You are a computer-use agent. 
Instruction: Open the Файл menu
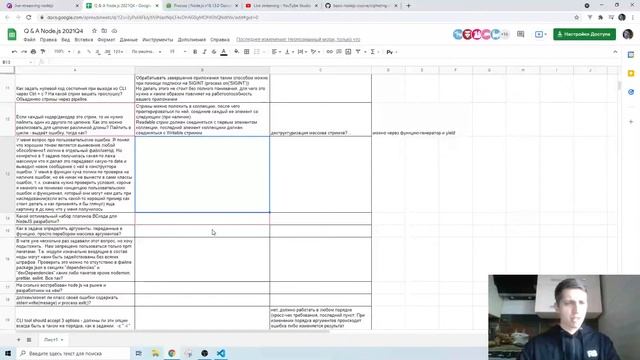point(29,40)
